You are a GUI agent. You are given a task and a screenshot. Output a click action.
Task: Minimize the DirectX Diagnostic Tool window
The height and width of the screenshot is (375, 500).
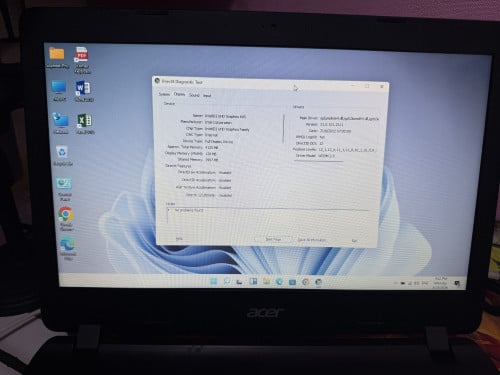coord(353,86)
